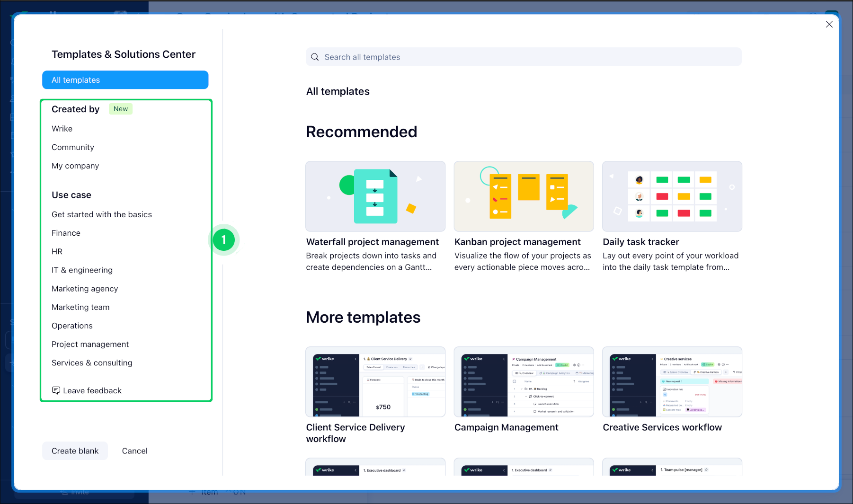
Task: Select the Client Service Delivery workflow preview
Action: click(x=375, y=382)
